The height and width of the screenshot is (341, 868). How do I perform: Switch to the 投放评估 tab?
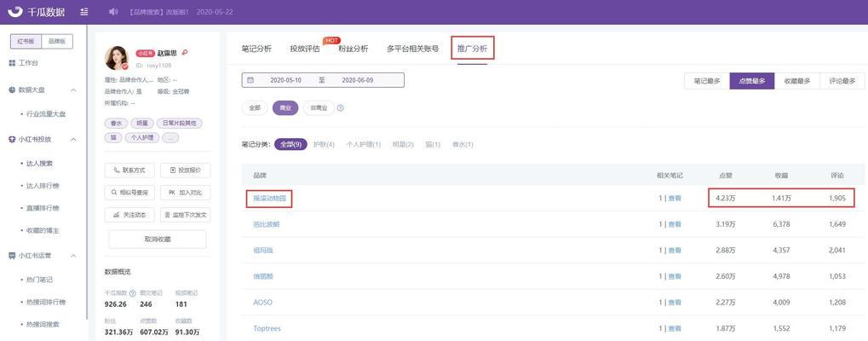[x=305, y=49]
